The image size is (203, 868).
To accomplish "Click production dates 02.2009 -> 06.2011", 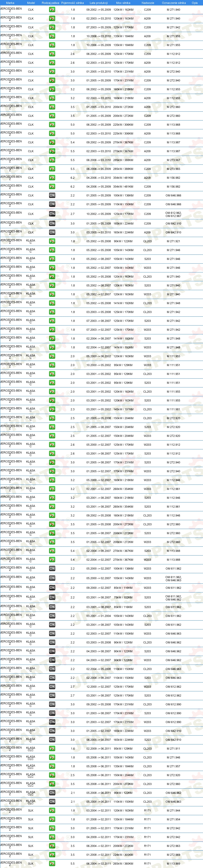I will pos(98,749).
